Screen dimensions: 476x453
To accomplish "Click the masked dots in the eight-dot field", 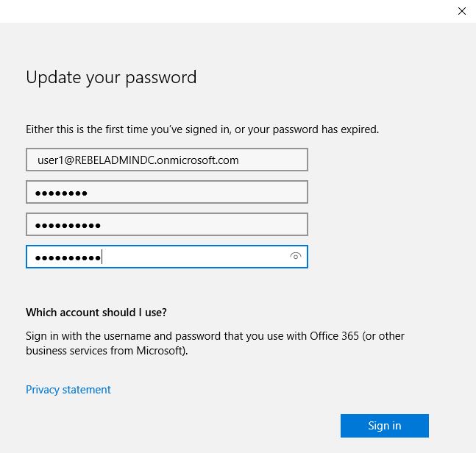I will pos(61,193).
